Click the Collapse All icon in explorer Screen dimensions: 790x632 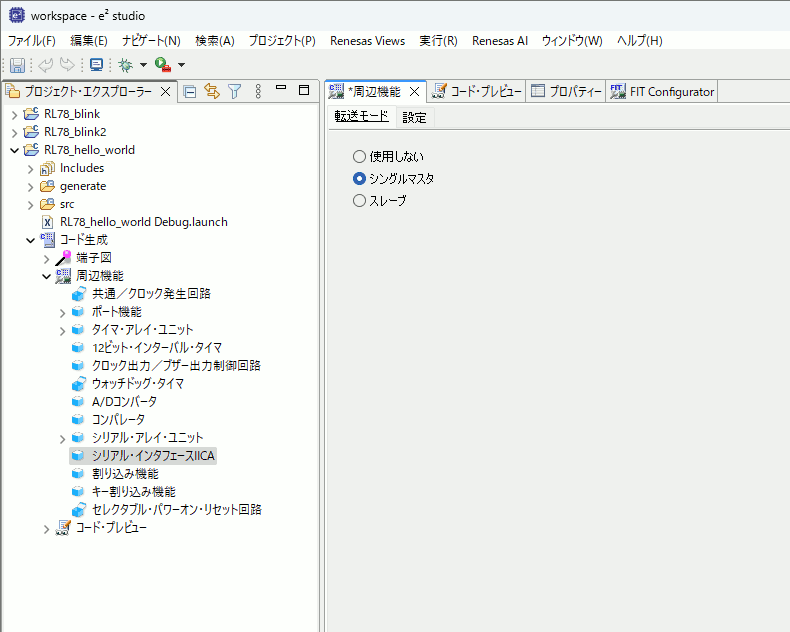coord(190,92)
